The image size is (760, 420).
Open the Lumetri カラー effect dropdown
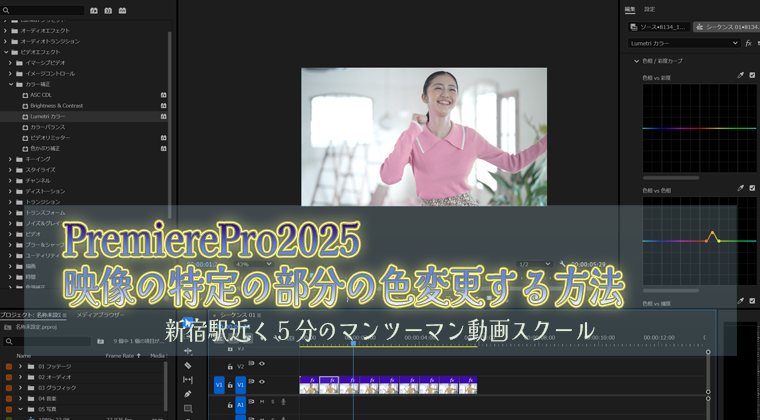click(x=683, y=43)
